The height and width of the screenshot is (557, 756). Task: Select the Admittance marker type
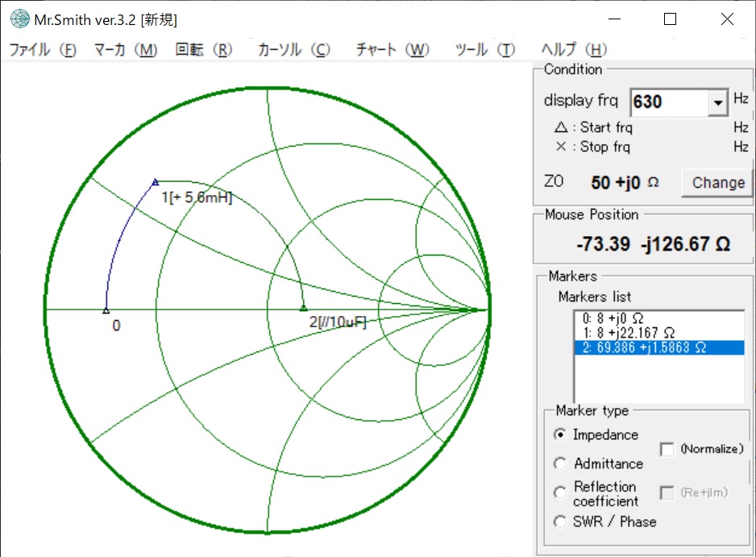pyautogui.click(x=560, y=463)
